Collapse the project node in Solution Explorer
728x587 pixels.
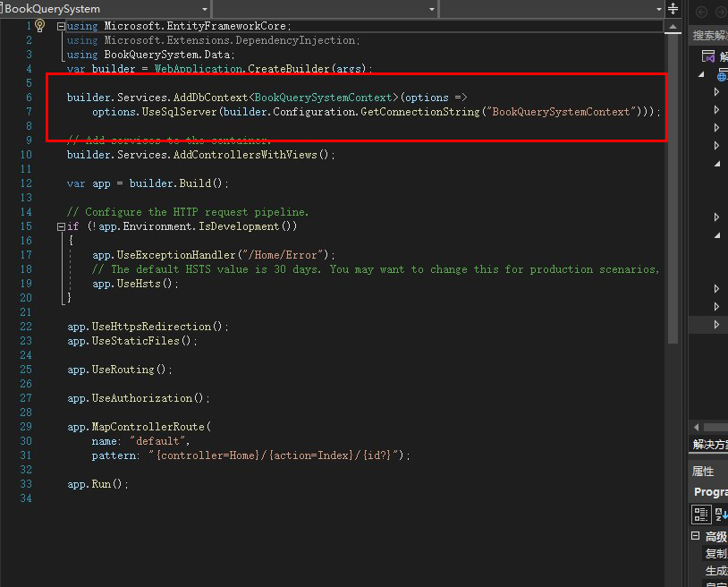coord(701,74)
